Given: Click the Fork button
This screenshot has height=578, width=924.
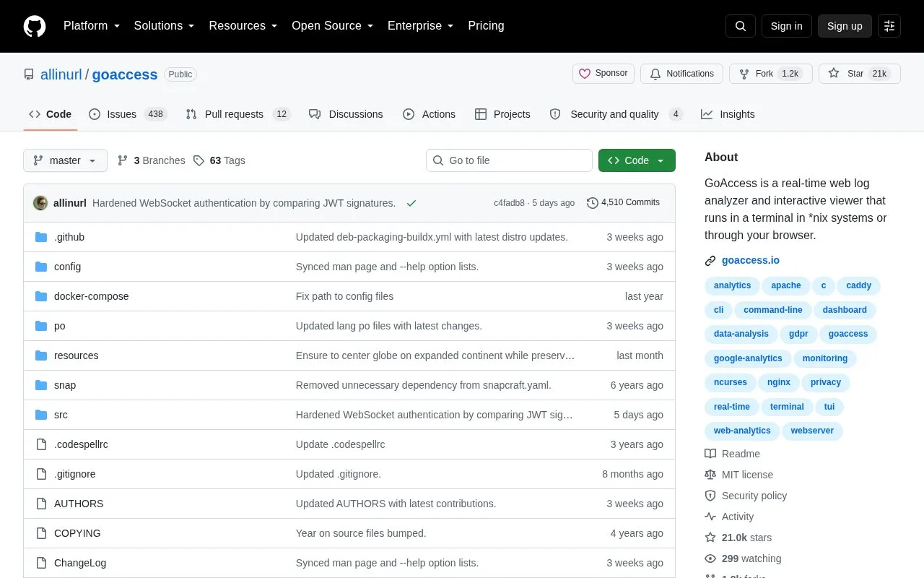Looking at the screenshot, I should click(771, 74).
